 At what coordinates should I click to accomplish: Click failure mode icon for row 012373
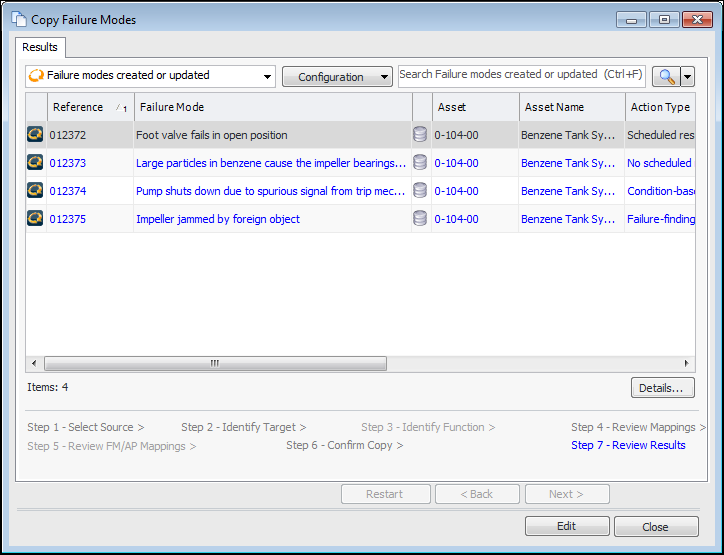(35, 163)
